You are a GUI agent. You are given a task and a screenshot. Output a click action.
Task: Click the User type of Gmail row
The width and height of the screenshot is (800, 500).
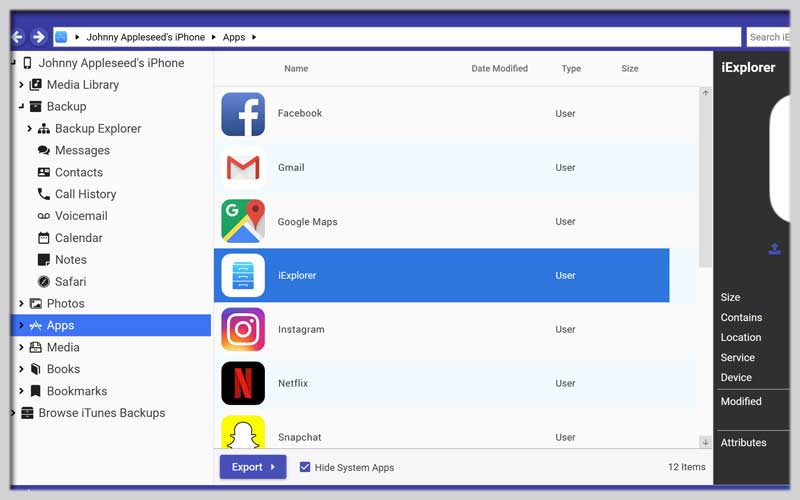[x=565, y=168]
